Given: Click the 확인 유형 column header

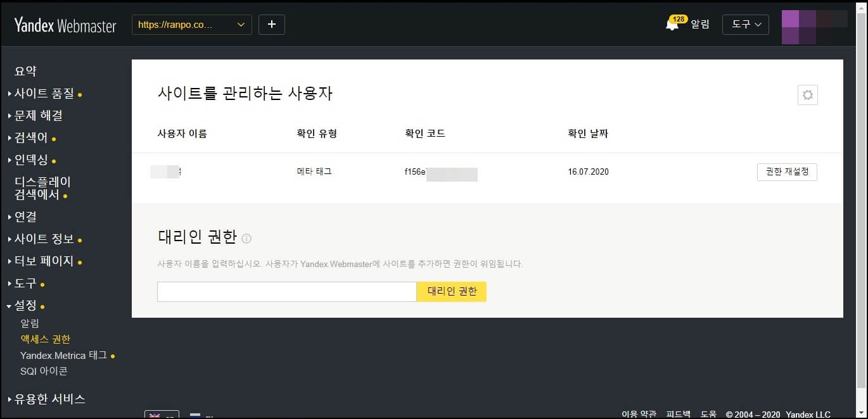Looking at the screenshot, I should click(x=317, y=134).
